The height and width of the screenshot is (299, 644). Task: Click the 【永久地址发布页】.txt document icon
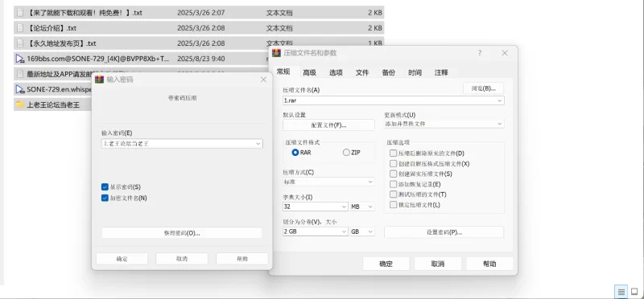(19, 43)
